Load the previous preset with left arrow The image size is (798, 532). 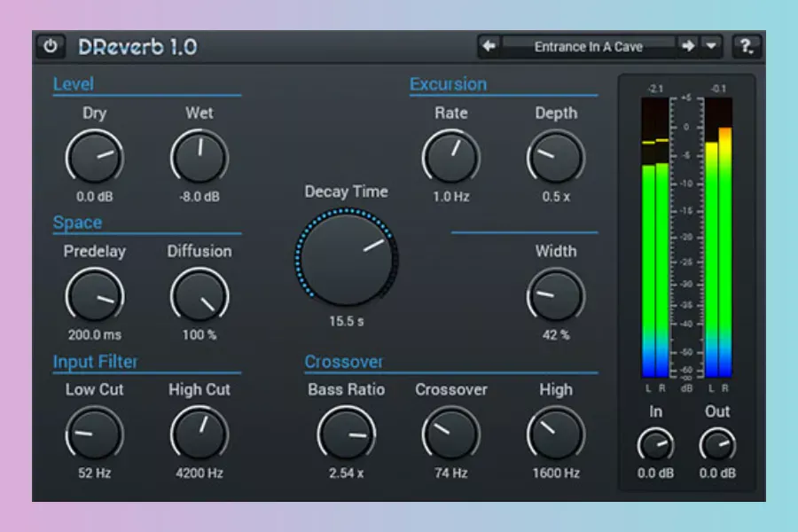point(489,47)
